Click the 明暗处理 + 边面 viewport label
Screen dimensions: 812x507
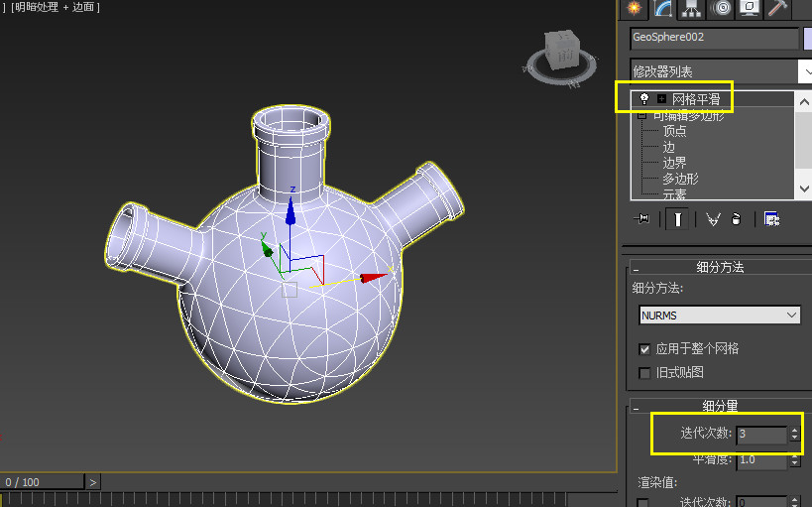coord(56,7)
